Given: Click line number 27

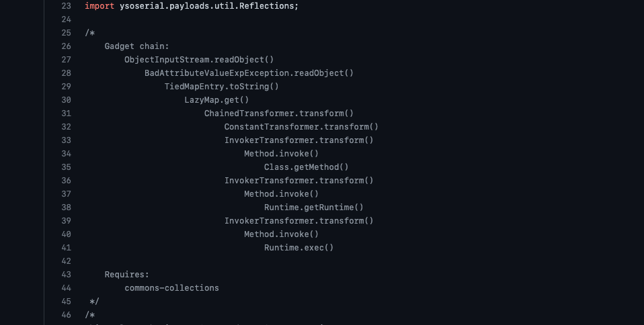Looking at the screenshot, I should click(x=66, y=60).
